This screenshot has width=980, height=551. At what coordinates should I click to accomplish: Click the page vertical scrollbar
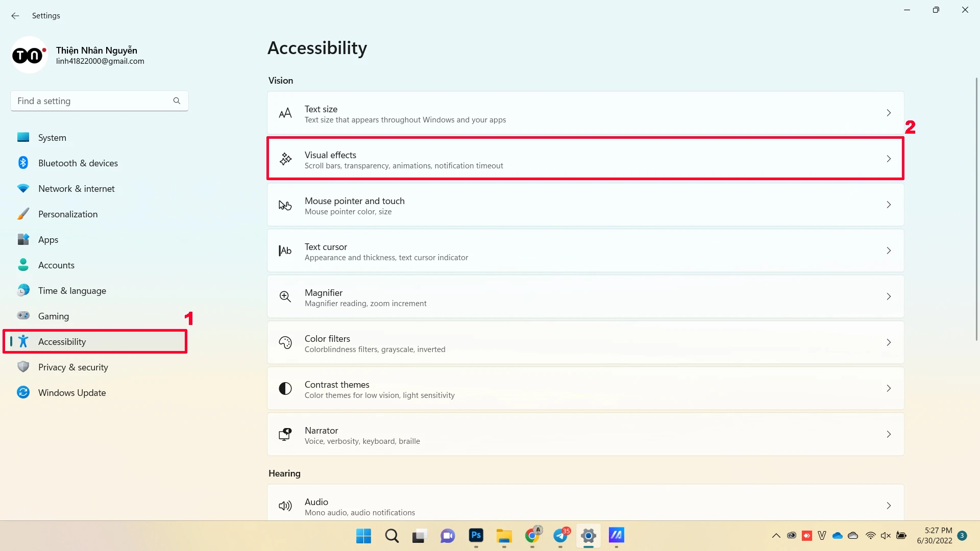(976, 209)
